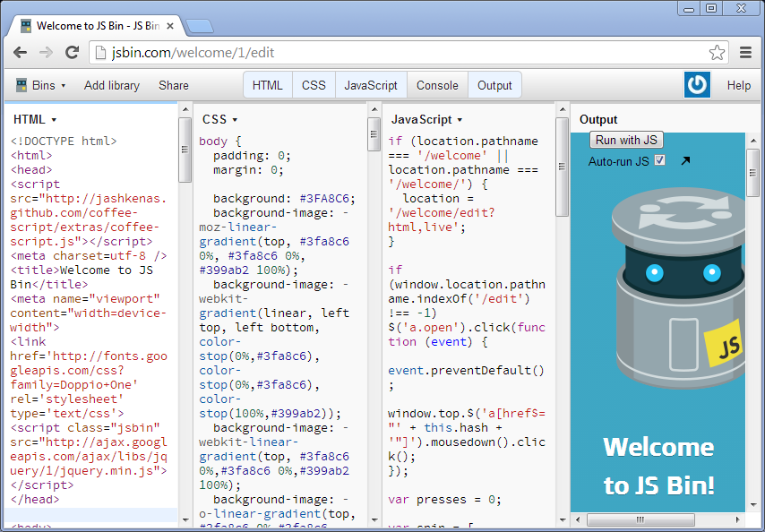Screen dimensions: 765x532
Task: Click the "var presses = 0;" JavaScript line
Action: click(444, 500)
